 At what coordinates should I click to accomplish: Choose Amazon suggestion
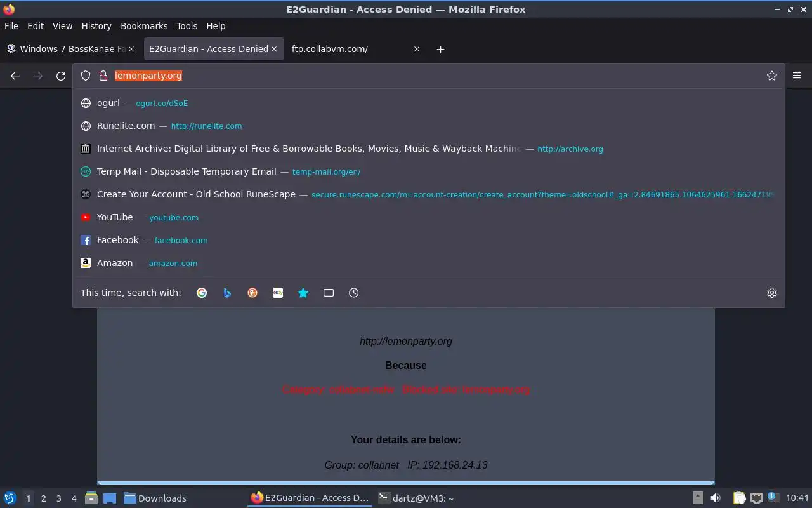point(428,263)
